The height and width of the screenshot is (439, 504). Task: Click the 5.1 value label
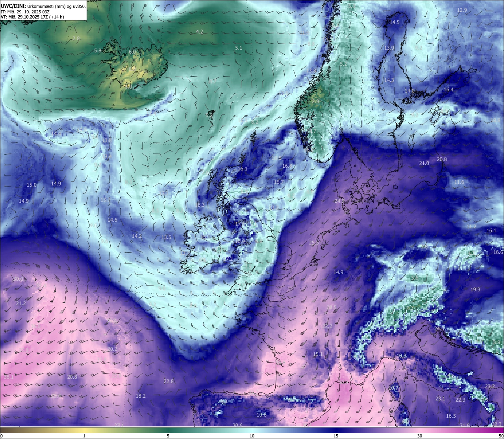coord(239,48)
